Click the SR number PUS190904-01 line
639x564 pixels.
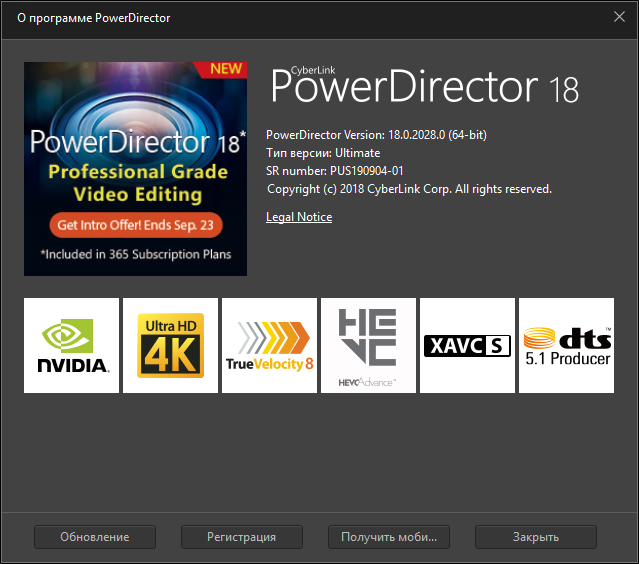pyautogui.click(x=335, y=171)
